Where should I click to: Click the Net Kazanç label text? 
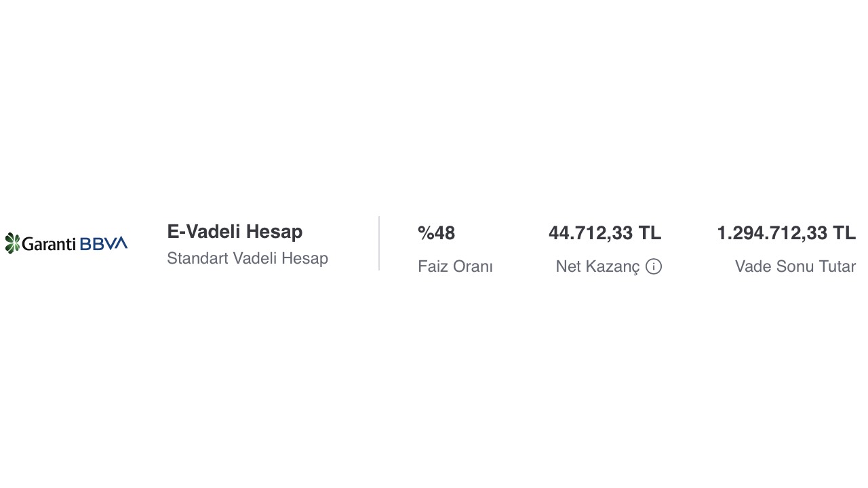click(597, 266)
